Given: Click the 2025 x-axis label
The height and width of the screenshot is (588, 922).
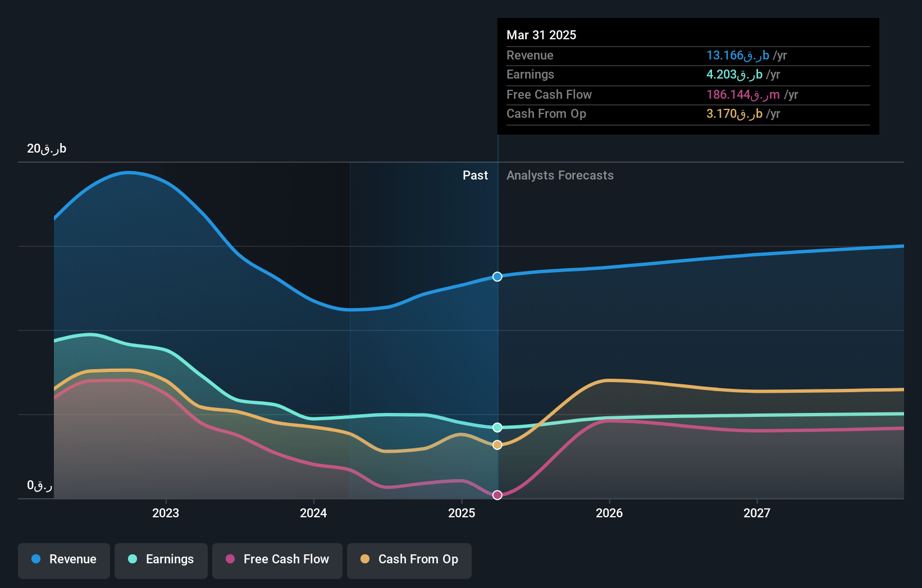Looking at the screenshot, I should pyautogui.click(x=462, y=513).
